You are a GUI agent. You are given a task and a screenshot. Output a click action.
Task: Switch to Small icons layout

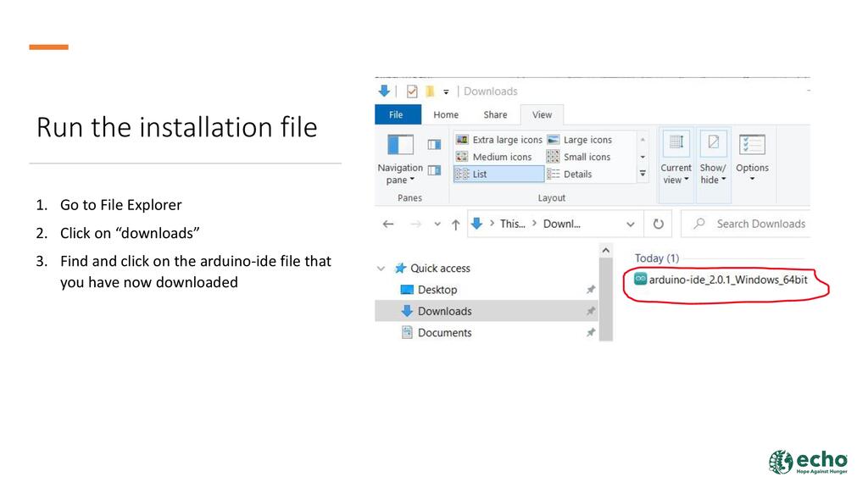click(x=579, y=157)
